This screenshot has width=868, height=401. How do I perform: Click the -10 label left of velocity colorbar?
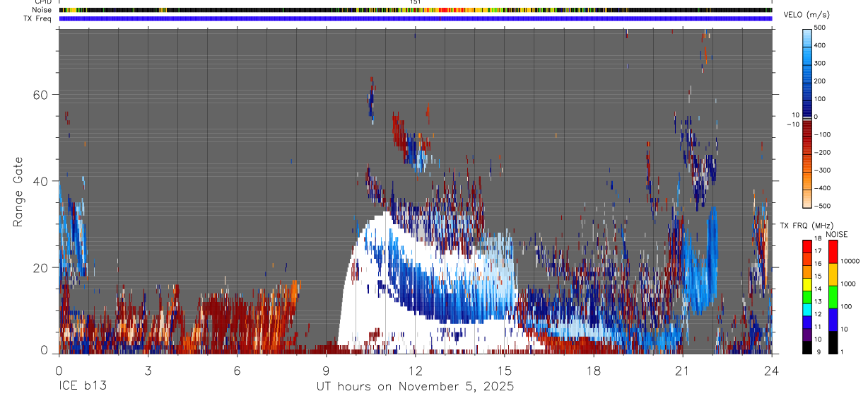tap(793, 124)
